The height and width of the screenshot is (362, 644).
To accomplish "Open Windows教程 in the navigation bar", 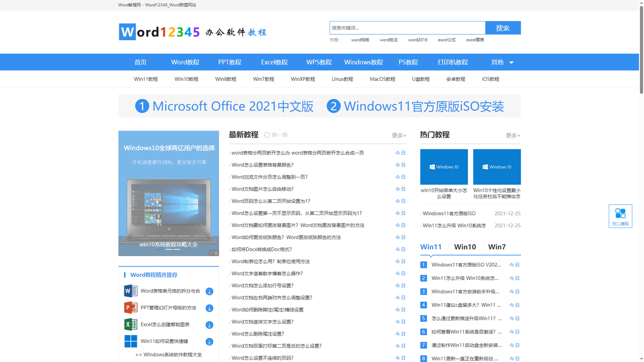I will point(364,62).
